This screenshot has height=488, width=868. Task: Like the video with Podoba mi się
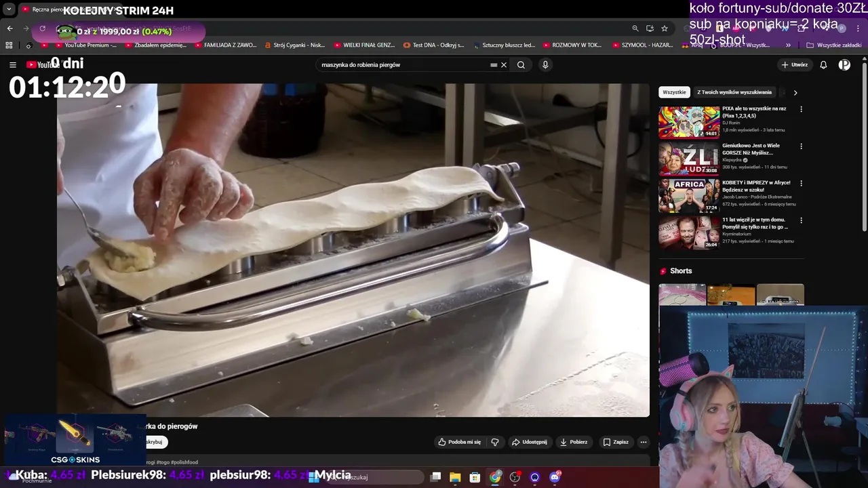coord(460,442)
